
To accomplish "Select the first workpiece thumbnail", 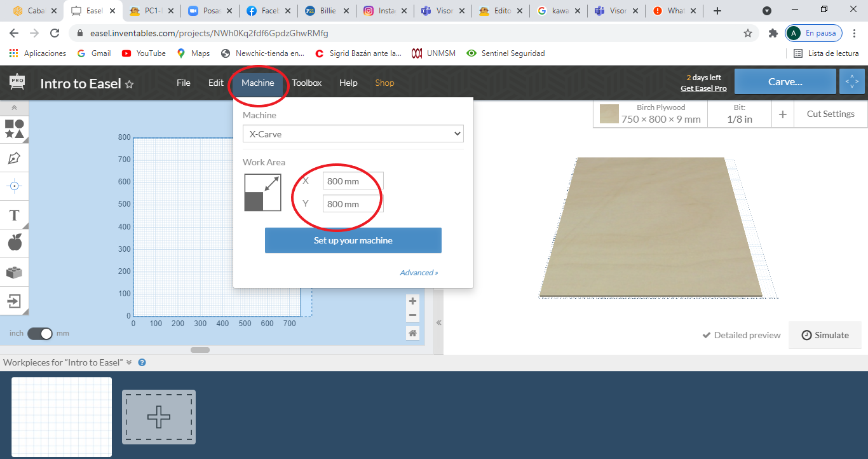I will (x=62, y=417).
